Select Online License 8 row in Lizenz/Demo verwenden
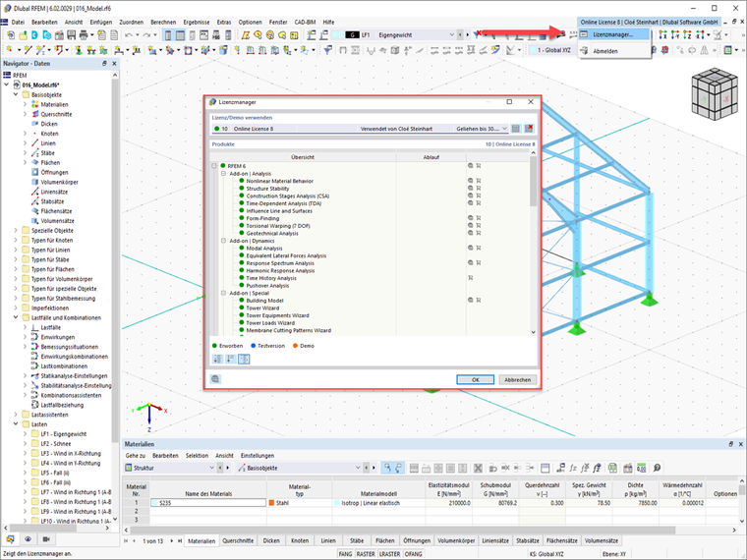Viewport: 747px width, 560px height. coord(360,129)
